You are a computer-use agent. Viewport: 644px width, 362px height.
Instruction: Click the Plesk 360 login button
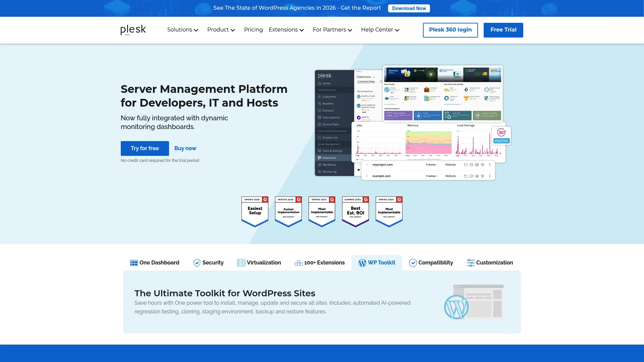pos(450,30)
